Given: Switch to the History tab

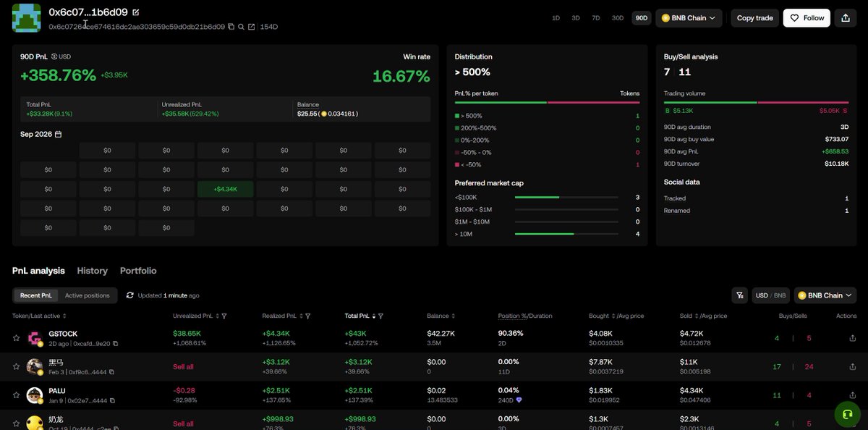Looking at the screenshot, I should pyautogui.click(x=93, y=271).
